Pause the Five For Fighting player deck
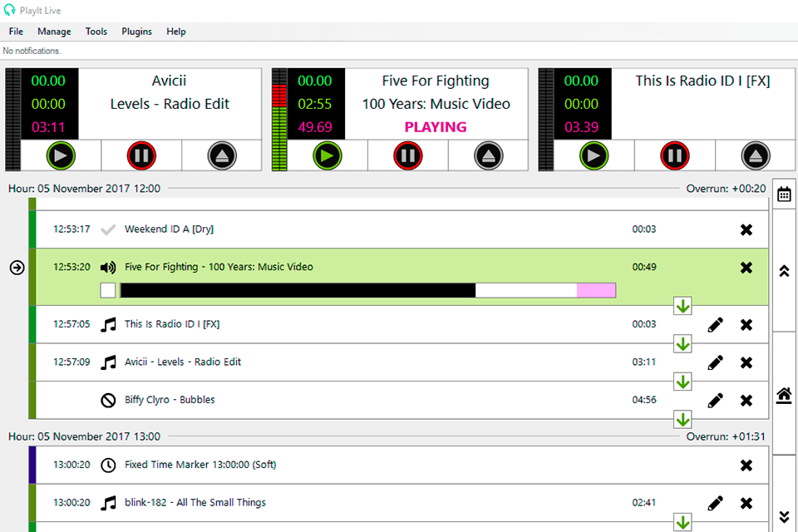This screenshot has width=798, height=532. [x=407, y=155]
